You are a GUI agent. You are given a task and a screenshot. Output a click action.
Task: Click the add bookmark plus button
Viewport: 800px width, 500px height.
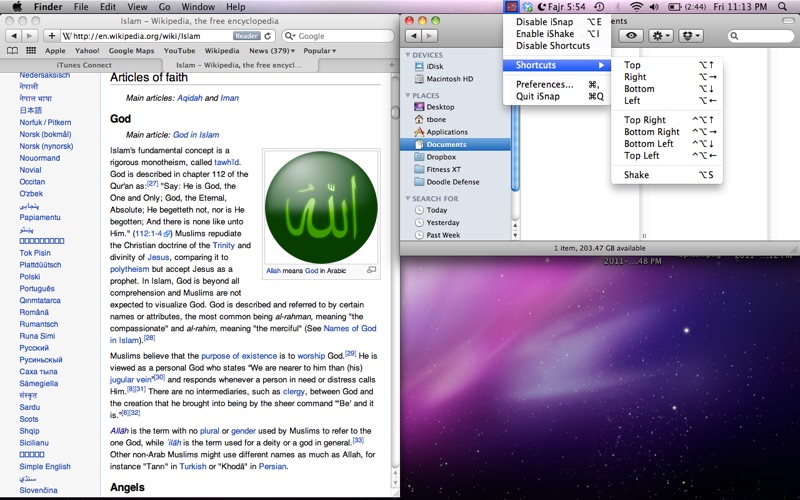51,35
